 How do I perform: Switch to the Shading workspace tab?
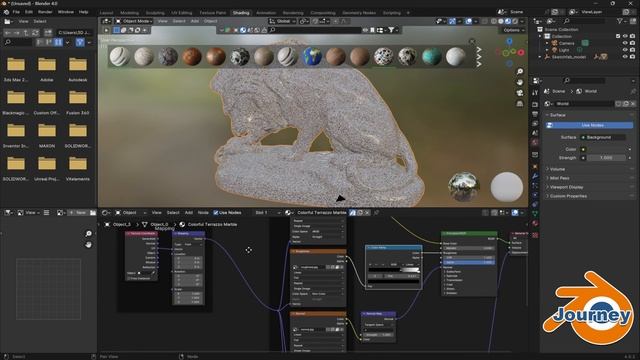pyautogui.click(x=241, y=13)
